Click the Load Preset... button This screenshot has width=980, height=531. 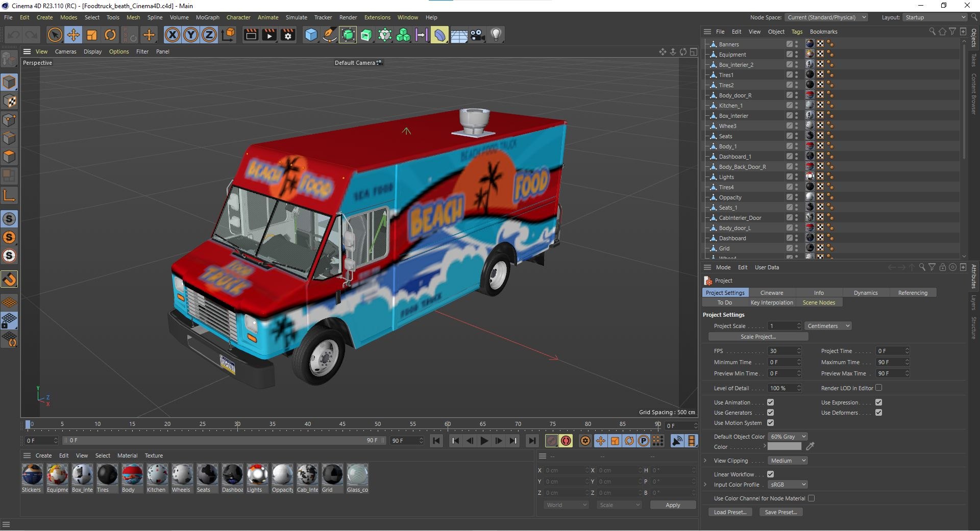730,512
